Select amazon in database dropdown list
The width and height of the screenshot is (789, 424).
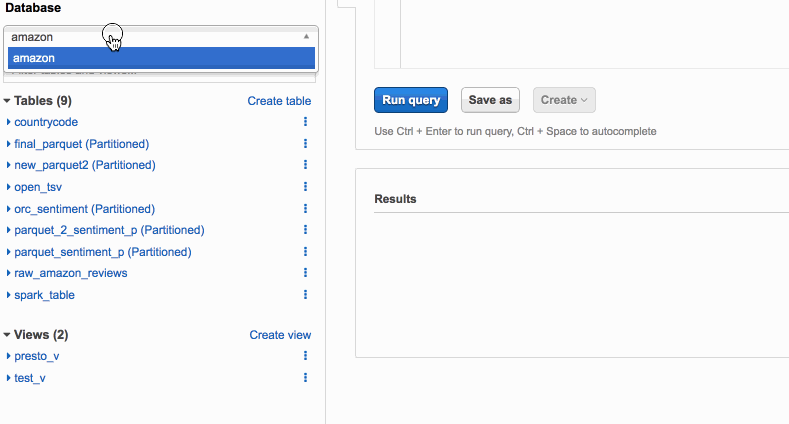click(161, 58)
